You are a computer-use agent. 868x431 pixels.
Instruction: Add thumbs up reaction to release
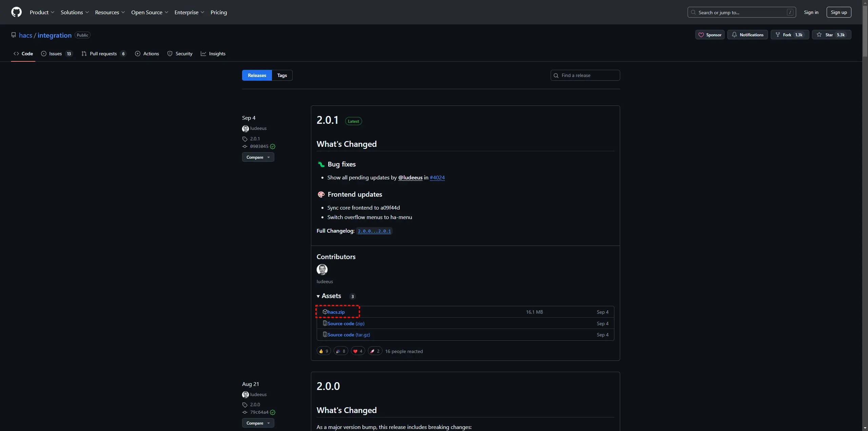pos(323,351)
